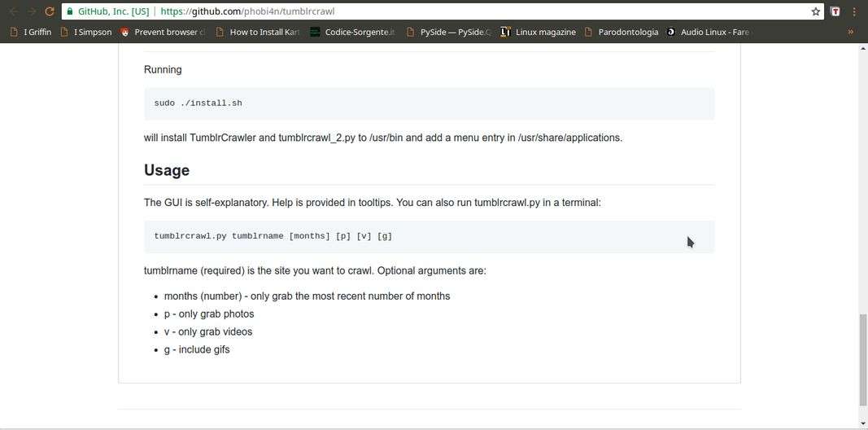Open the Parodontologia bookmark
Screen dimensions: 868x430
(x=622, y=32)
